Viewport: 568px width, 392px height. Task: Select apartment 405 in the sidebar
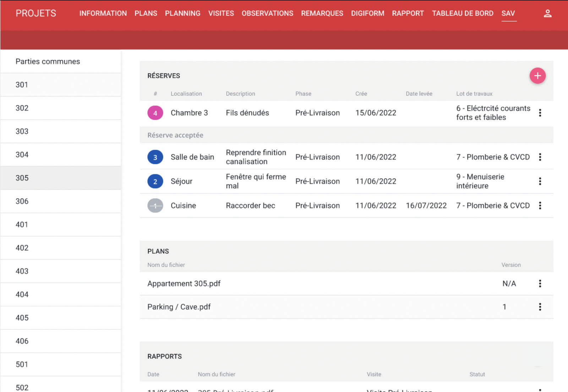pos(61,318)
